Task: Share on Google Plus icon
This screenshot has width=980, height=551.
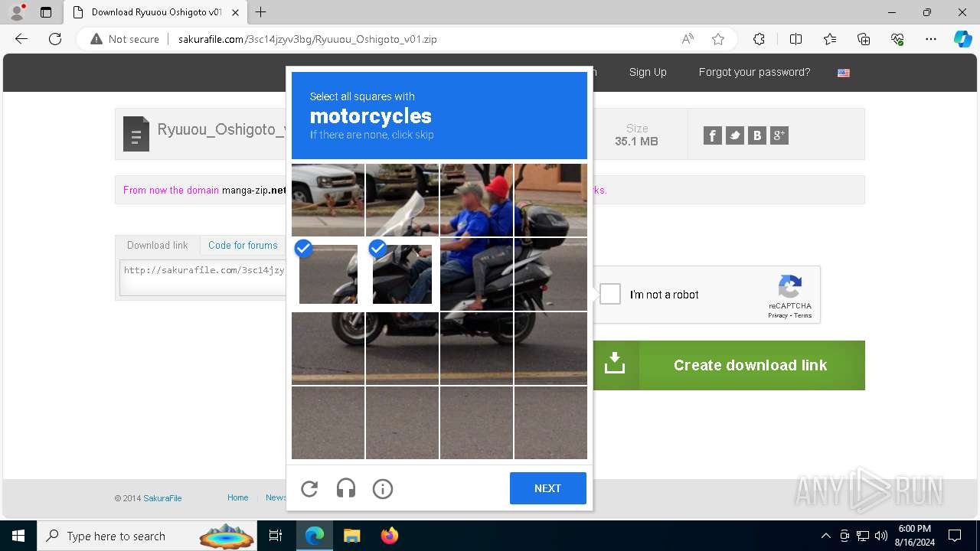Action: 779,135
